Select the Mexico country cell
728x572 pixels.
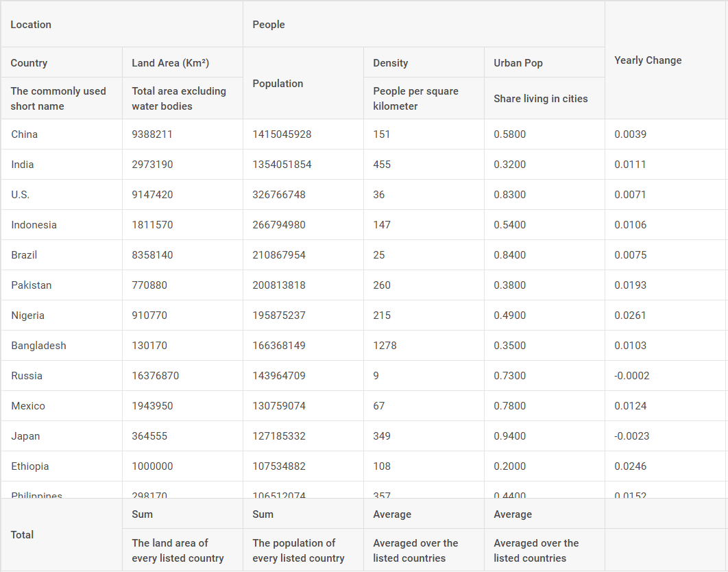click(x=61, y=406)
